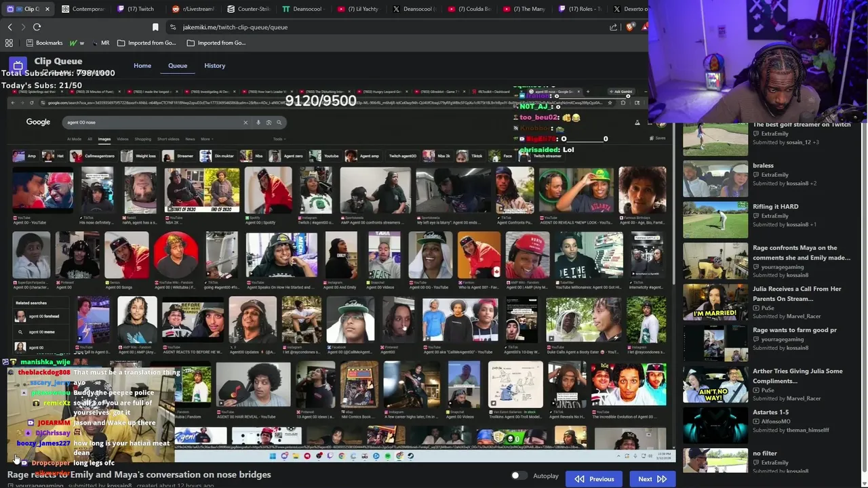The width and height of the screenshot is (868, 488).
Task: Click the Google voice search microphone icon
Action: [x=258, y=123]
